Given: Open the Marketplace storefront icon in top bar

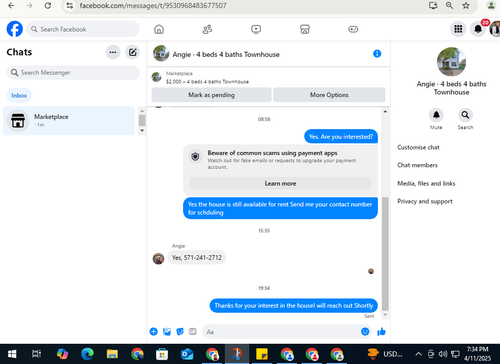Looking at the screenshot, I should tap(305, 29).
